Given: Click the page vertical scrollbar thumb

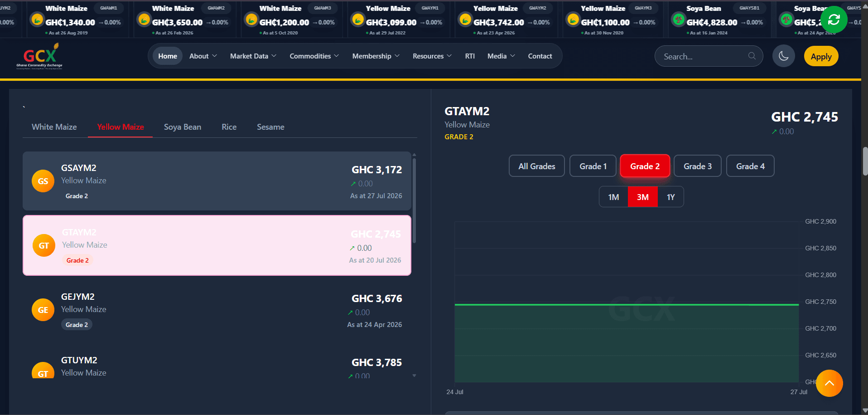Looking at the screenshot, I should tap(865, 161).
